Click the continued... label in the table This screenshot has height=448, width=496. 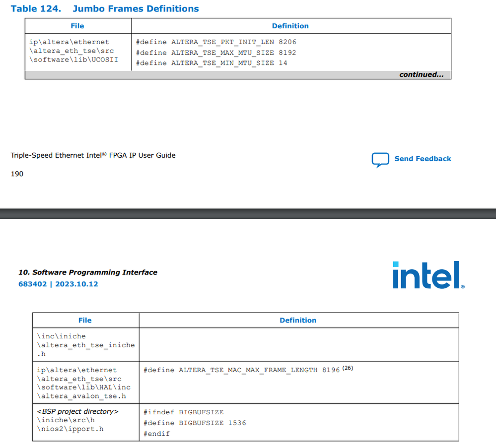click(x=422, y=75)
